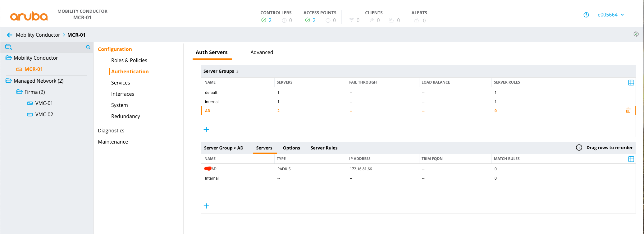Collapse the Managed Network (2) folder
644x234 pixels.
tap(9, 81)
